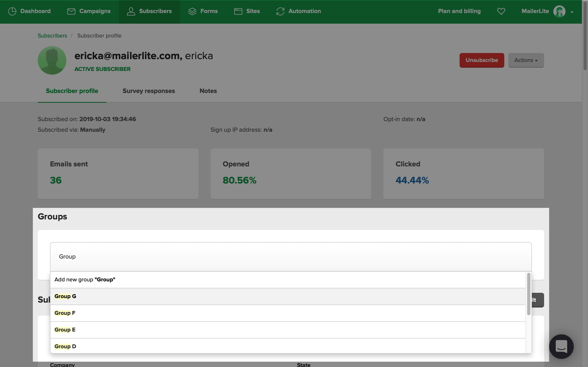588x367 pixels.
Task: Click the Forms layers icon
Action: (x=192, y=11)
